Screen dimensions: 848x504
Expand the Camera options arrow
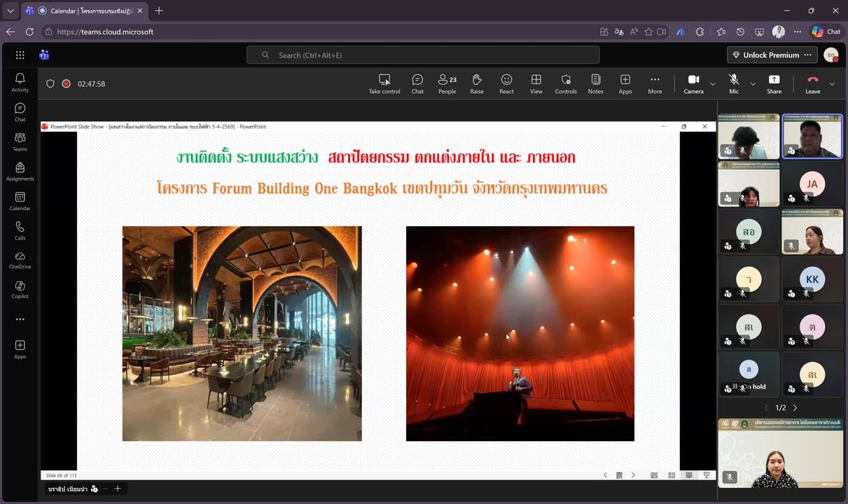[x=713, y=84]
